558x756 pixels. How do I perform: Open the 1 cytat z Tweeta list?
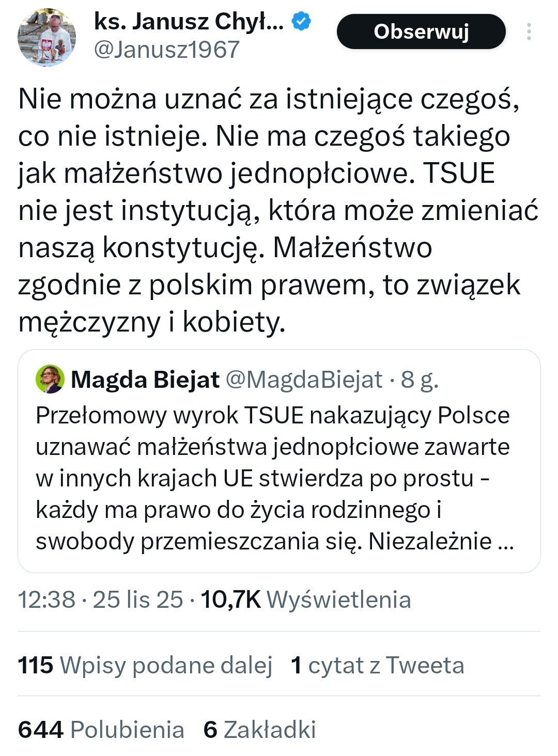tap(377, 665)
